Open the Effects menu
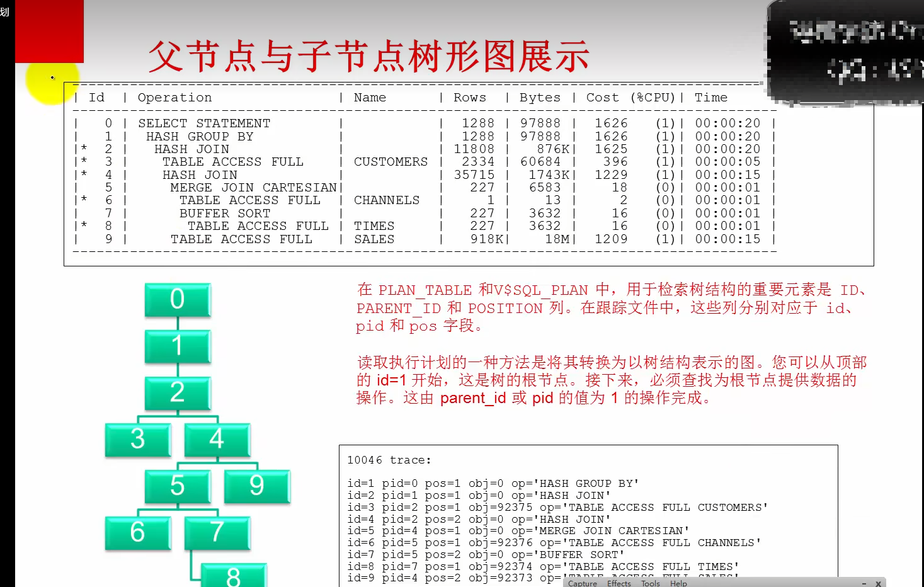The height and width of the screenshot is (587, 924). (618, 584)
